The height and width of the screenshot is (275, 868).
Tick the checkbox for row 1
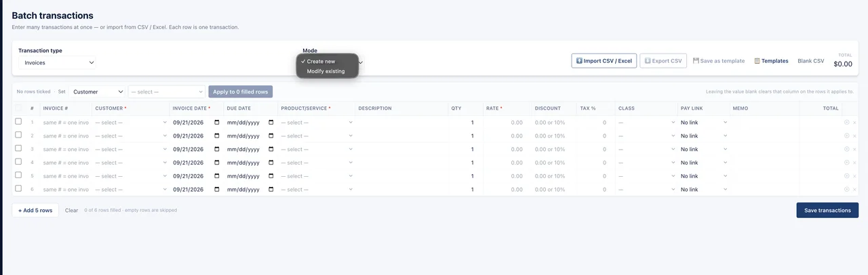click(18, 121)
